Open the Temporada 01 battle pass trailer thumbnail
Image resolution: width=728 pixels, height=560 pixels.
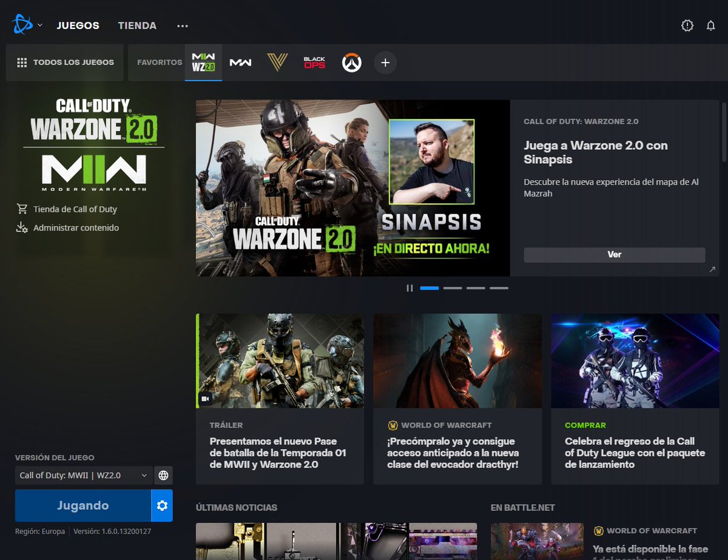(280, 361)
